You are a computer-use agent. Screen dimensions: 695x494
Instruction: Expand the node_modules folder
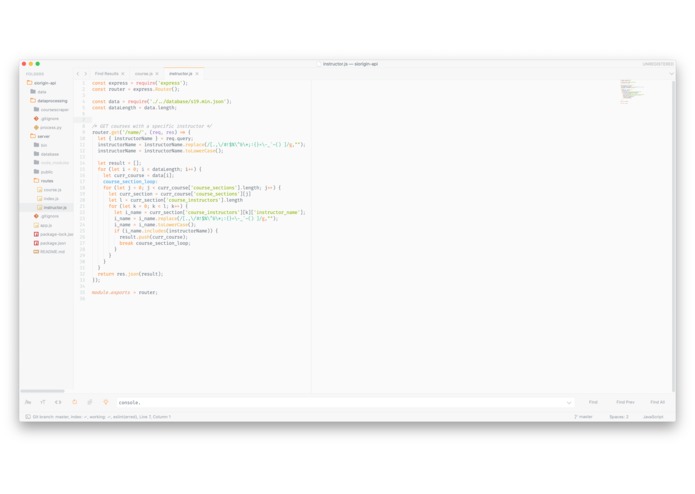pos(51,163)
